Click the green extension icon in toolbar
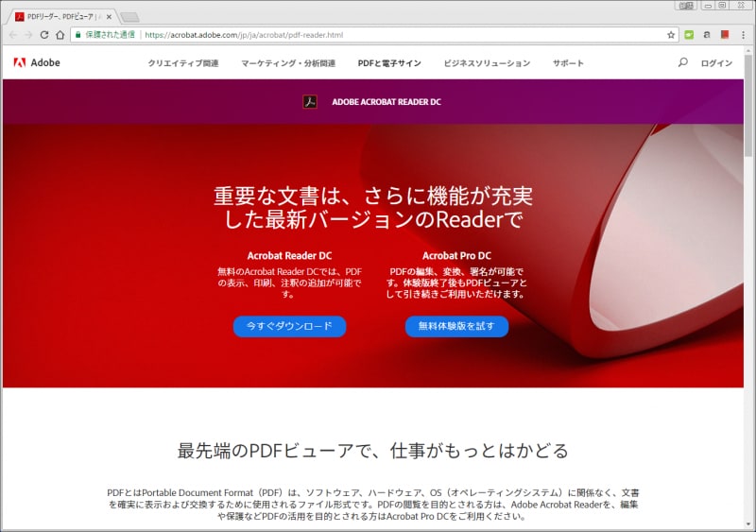This screenshot has width=756, height=532. (x=689, y=35)
